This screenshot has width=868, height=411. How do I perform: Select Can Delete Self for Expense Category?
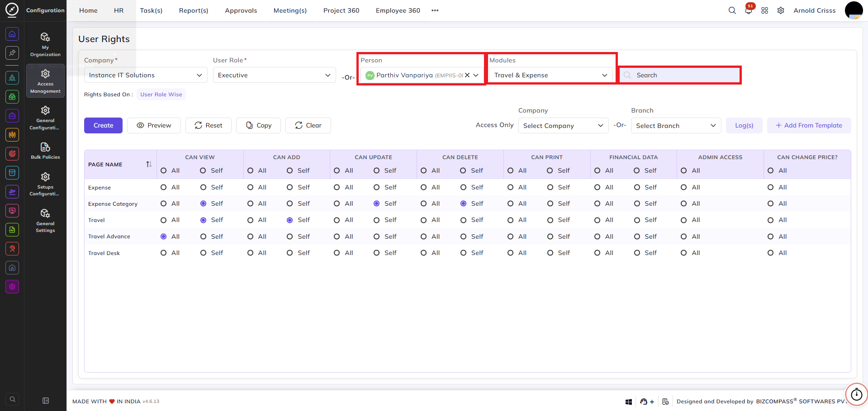464,203
